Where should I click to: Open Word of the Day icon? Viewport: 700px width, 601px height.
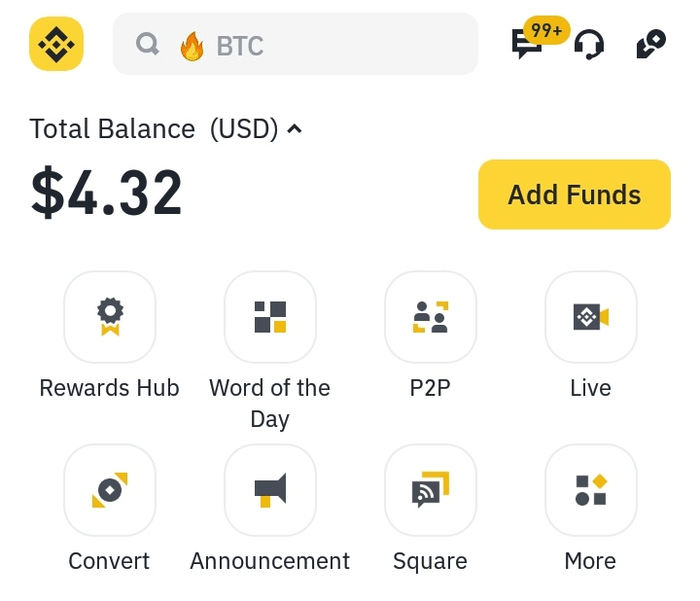(270, 317)
